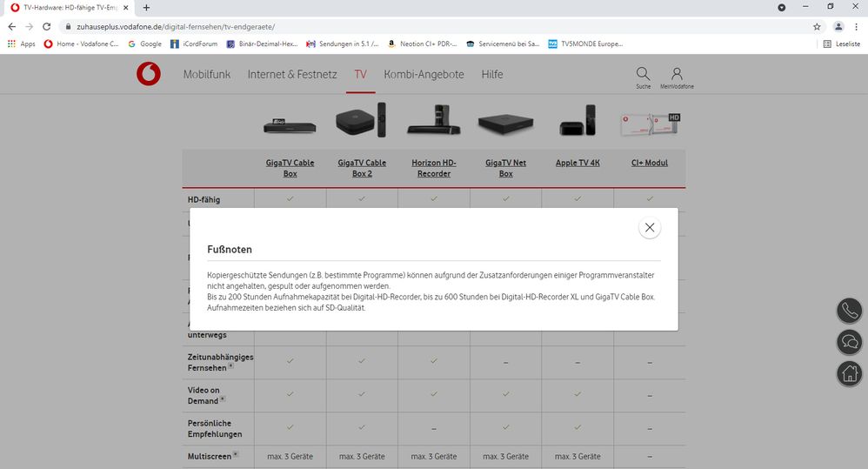This screenshot has height=469, width=868.
Task: Click GigaTV Cable Box 2 product image
Action: coord(361,119)
